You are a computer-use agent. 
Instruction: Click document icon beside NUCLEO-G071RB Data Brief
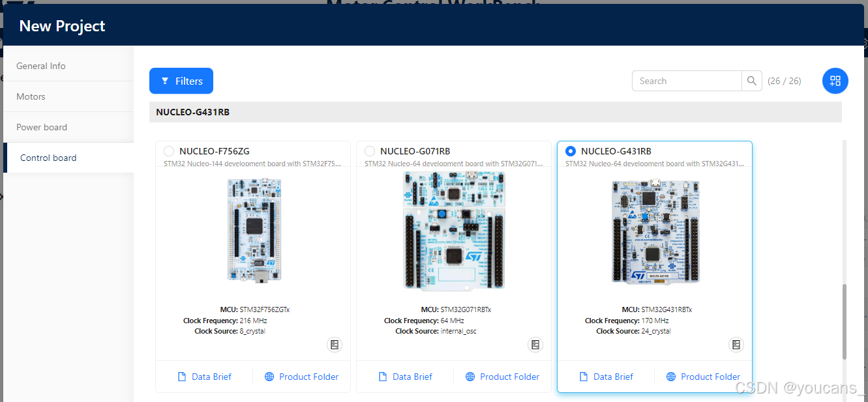point(383,377)
